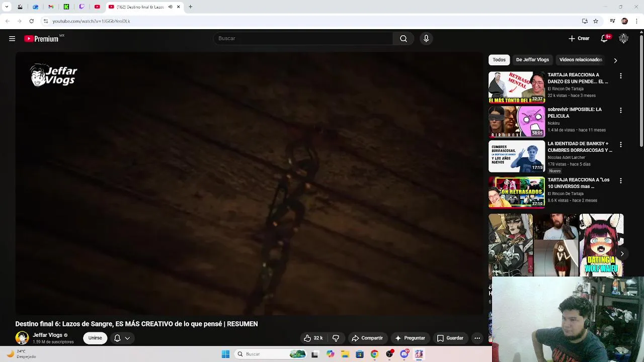The image size is (644, 362).
Task: Open the Jeffar Vlogs channel name link
Action: [x=47, y=335]
